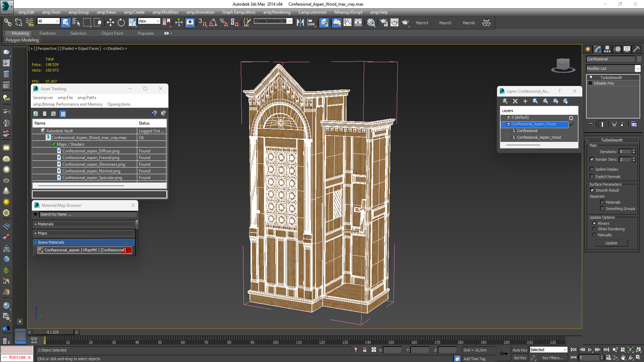The width and height of the screenshot is (644, 362).
Task: Activate the Select and Rotate tool
Action: pos(121,22)
